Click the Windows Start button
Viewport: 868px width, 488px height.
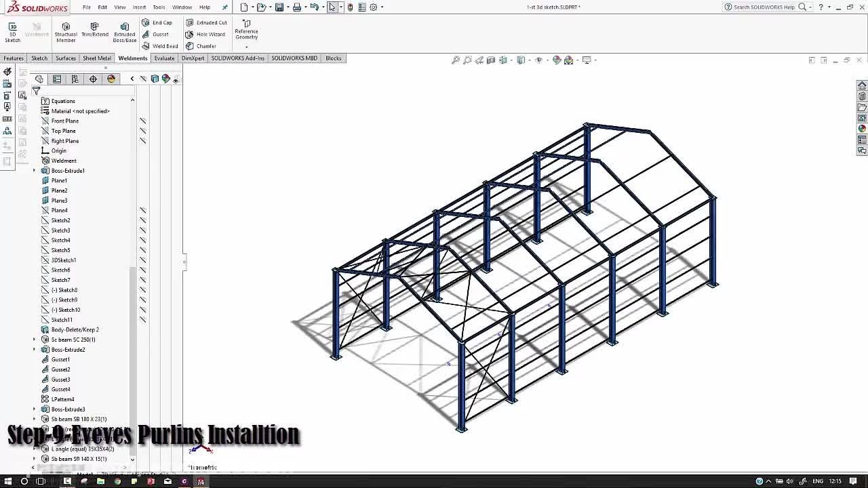8,481
